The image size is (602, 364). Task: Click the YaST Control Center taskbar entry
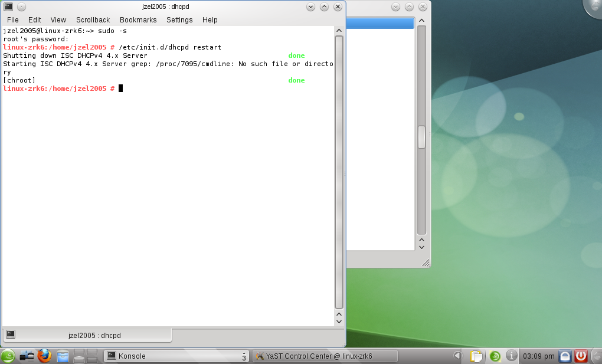(325, 356)
